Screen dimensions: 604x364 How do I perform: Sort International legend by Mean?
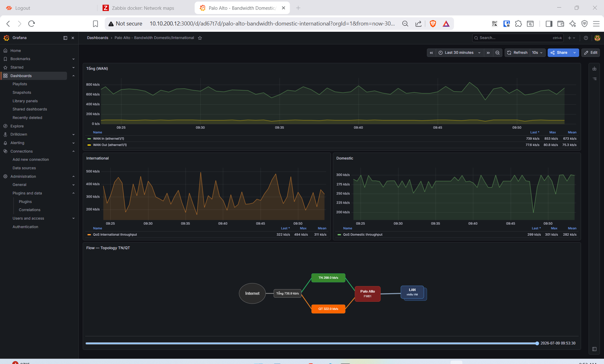point(322,228)
